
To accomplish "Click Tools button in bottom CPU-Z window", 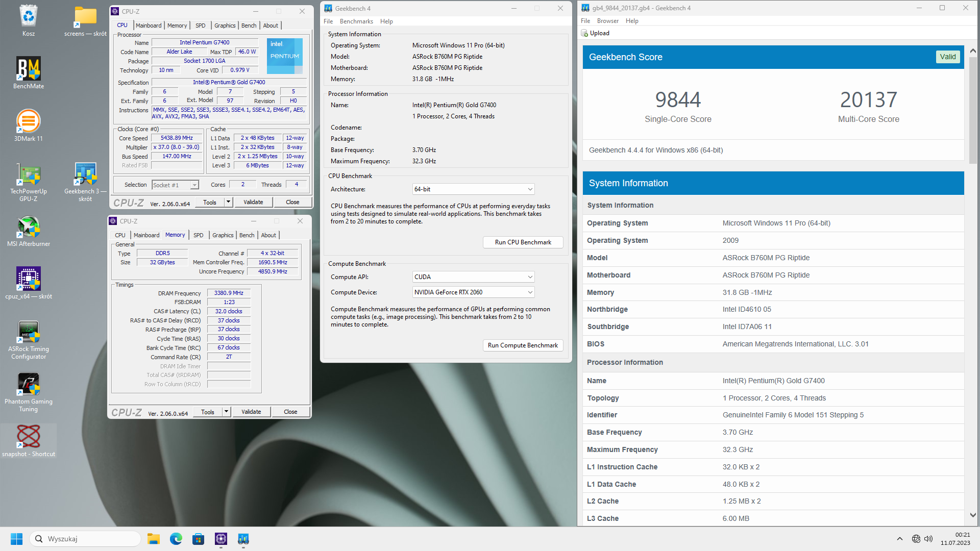I will pyautogui.click(x=208, y=412).
